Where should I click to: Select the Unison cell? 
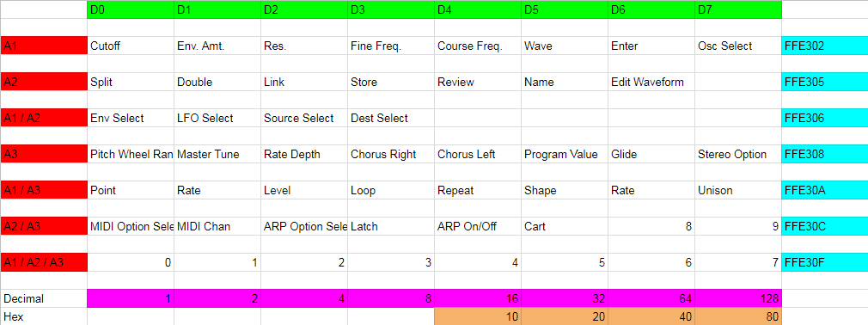coord(738,191)
